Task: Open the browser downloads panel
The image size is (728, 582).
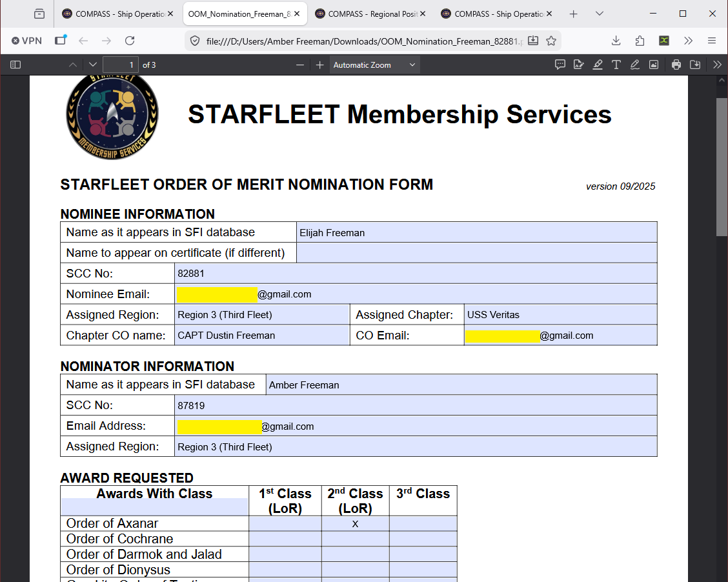Action: pyautogui.click(x=616, y=41)
